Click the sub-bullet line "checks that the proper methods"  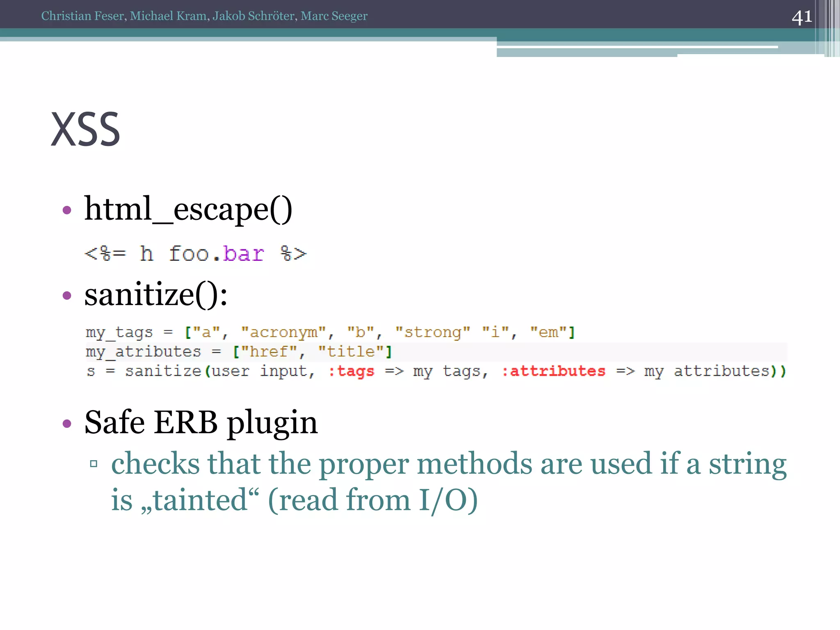click(449, 464)
